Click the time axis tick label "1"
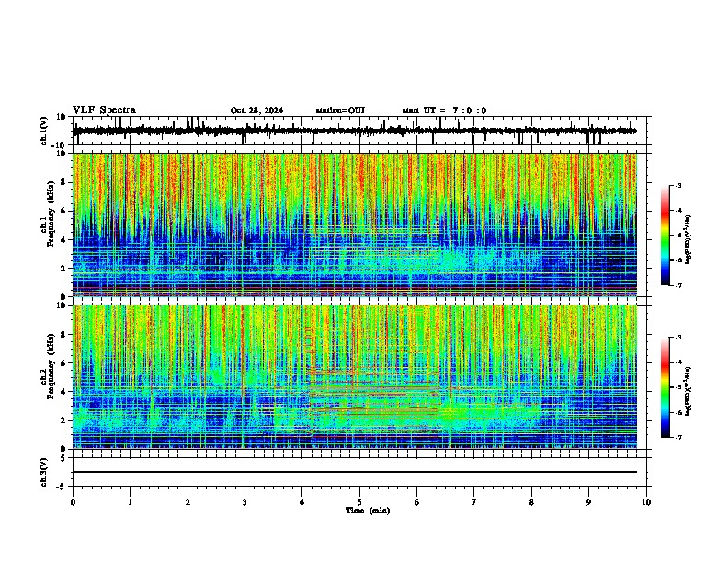Viewport: 728px width, 563px height. [130, 502]
